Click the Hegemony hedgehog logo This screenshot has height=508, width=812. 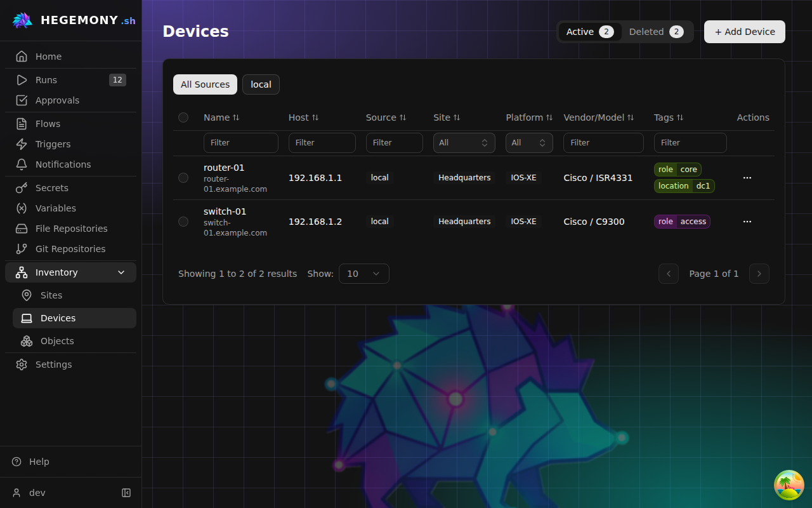tap(22, 20)
